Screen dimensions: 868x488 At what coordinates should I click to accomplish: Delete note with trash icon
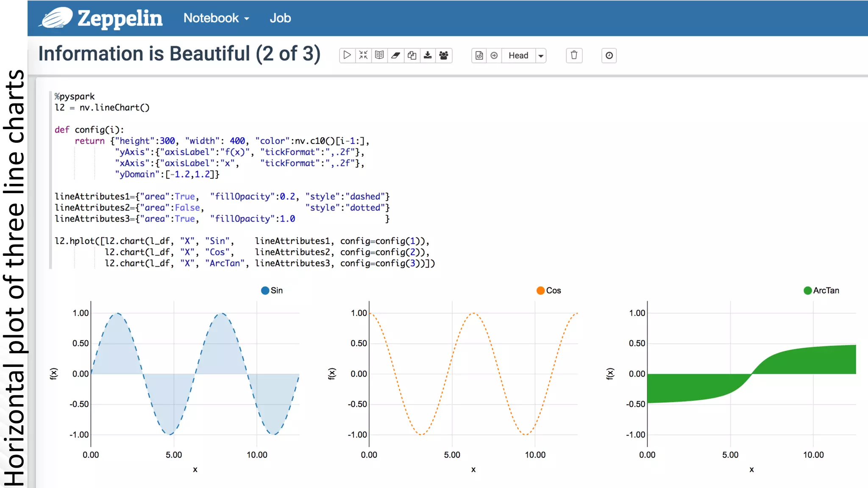point(574,55)
